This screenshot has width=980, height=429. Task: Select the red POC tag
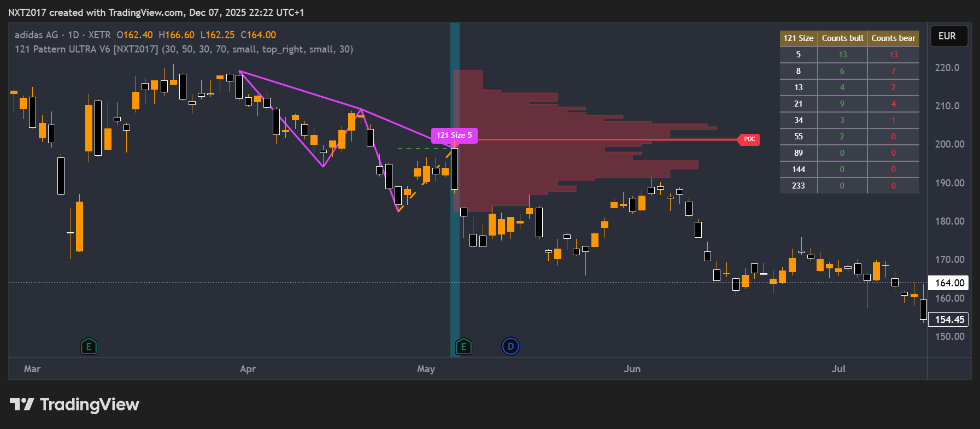pyautogui.click(x=749, y=139)
